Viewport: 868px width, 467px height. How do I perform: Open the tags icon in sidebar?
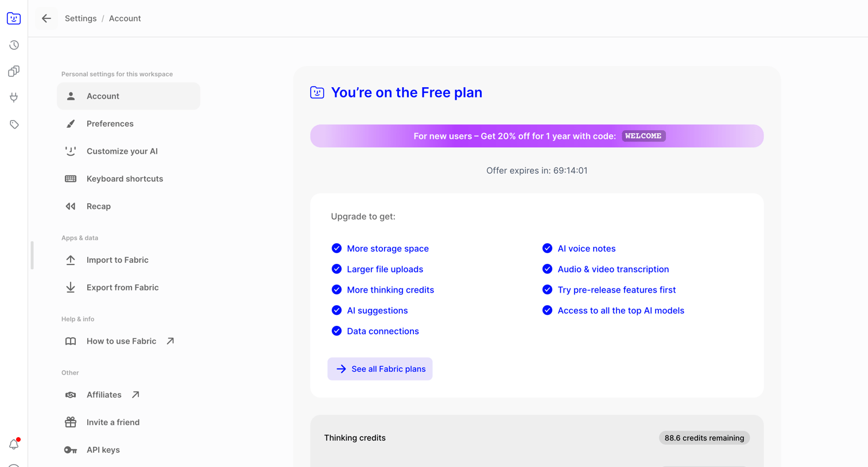click(14, 124)
